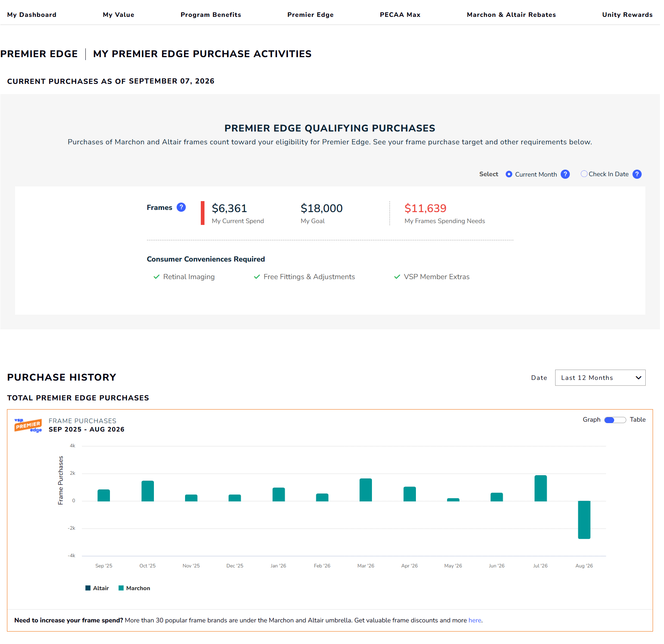Click the Dec '25 chart bar
This screenshot has height=644, width=664.
(235, 498)
